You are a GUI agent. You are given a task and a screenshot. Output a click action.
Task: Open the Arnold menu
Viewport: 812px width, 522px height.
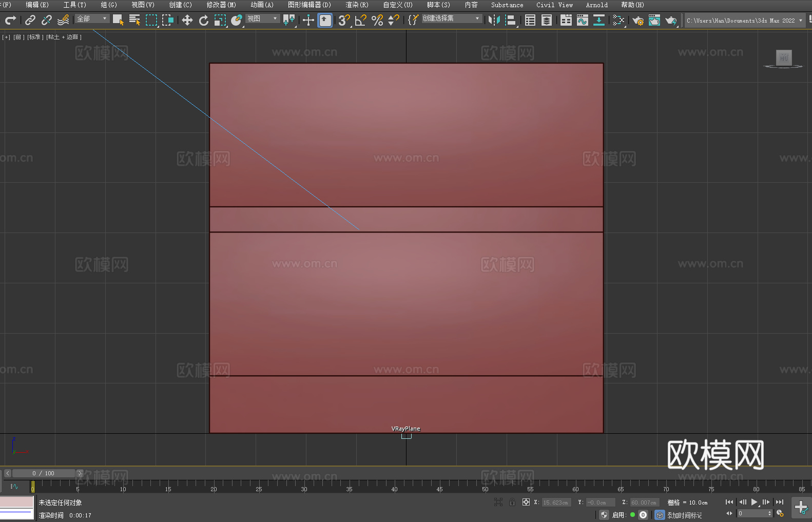click(x=596, y=5)
